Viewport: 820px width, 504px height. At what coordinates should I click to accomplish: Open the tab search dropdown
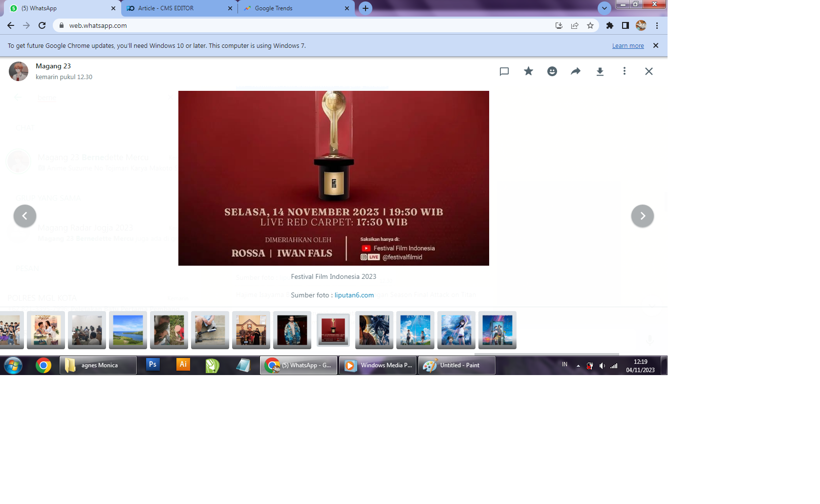pos(604,8)
